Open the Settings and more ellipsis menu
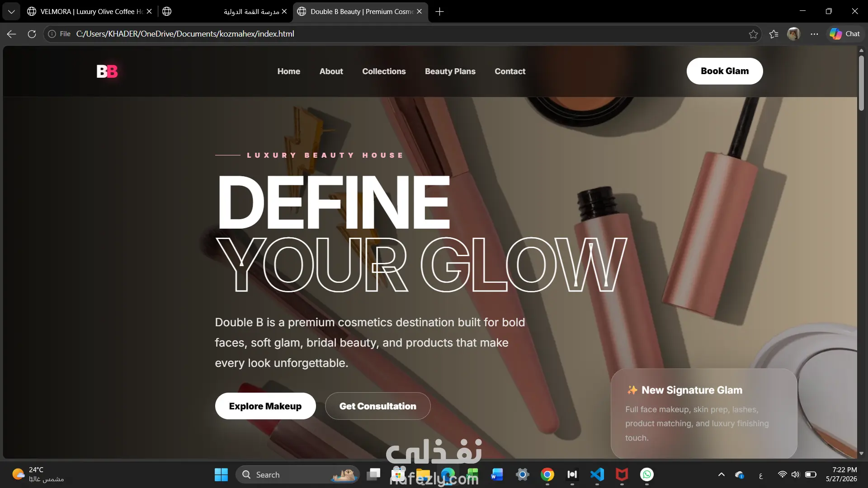Viewport: 868px width, 488px height. click(814, 34)
